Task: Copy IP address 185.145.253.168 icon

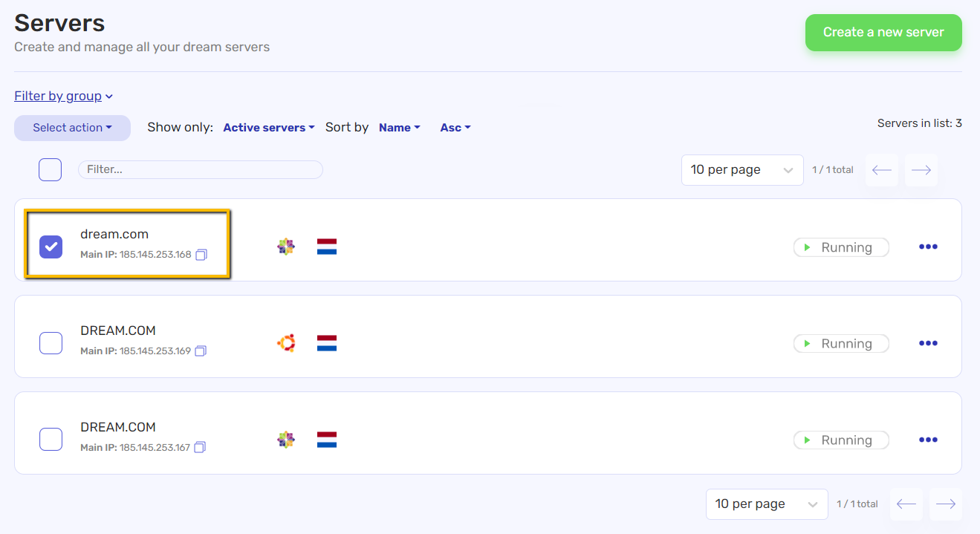Action: pos(201,255)
